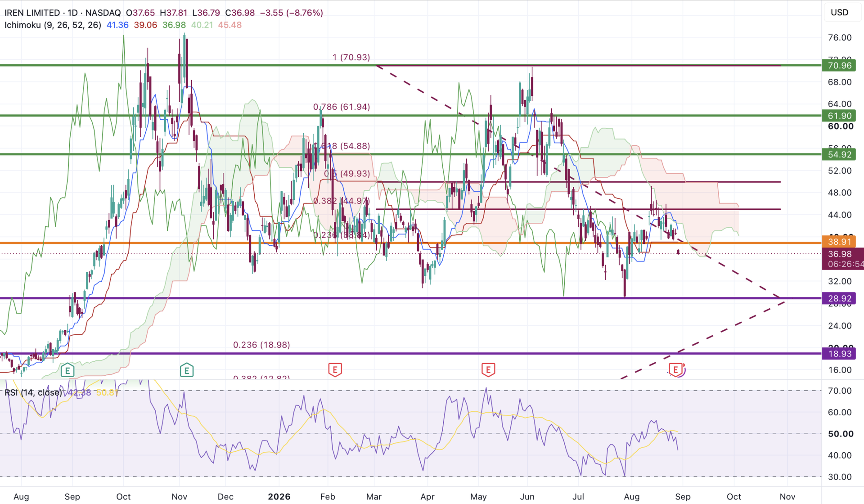Select the Fibonacci label 0.236 (18.98)
The width and height of the screenshot is (864, 504).
[261, 345]
